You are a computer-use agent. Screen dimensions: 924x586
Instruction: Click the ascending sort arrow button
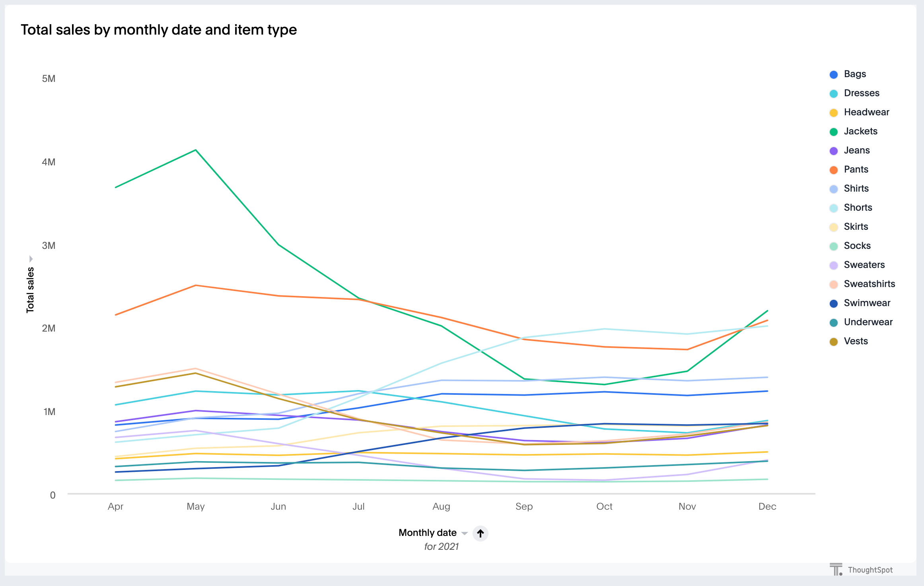click(x=480, y=534)
